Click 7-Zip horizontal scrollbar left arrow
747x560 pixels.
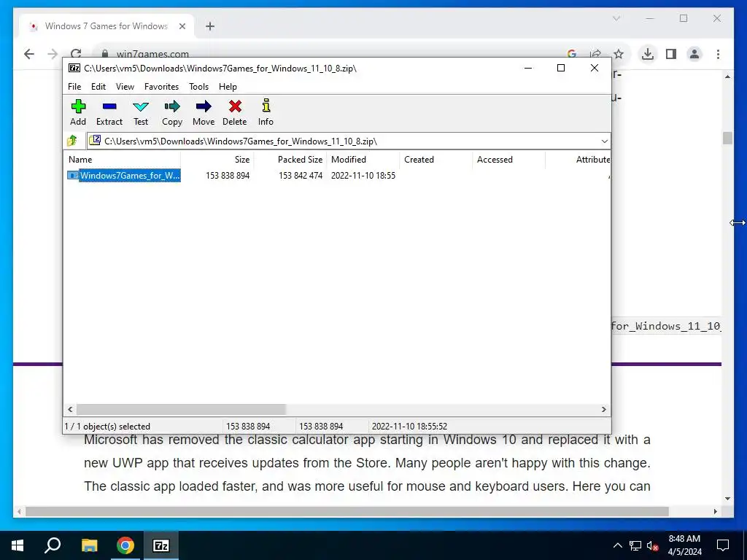[x=71, y=409]
